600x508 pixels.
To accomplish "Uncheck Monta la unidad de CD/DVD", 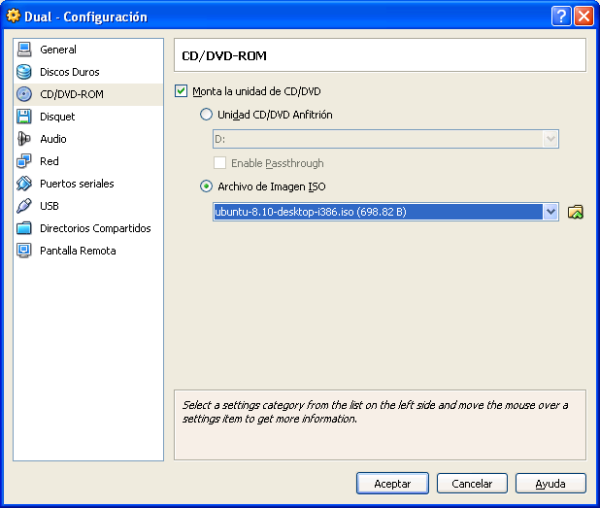I will click(181, 91).
